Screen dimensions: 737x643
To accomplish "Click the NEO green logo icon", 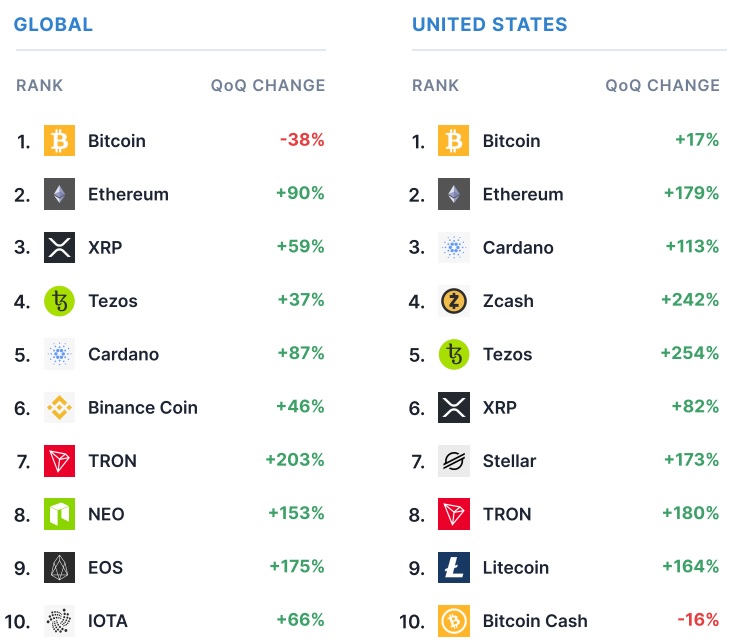I will tap(59, 514).
